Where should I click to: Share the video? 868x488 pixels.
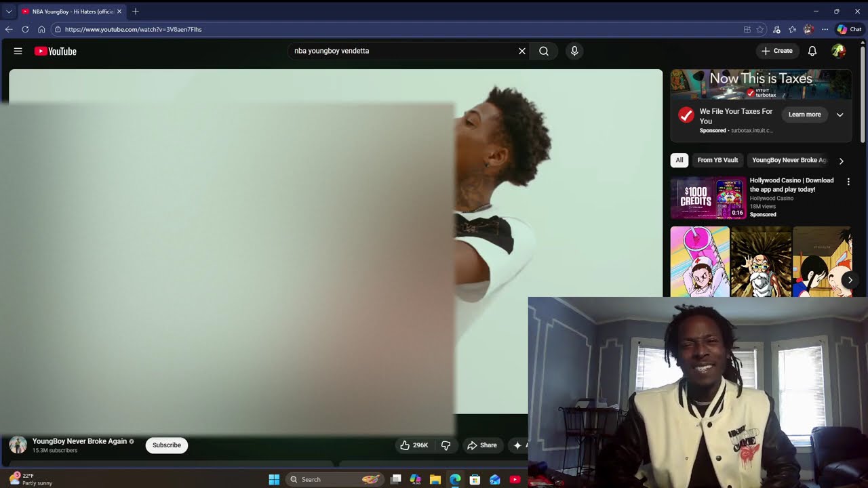coord(481,445)
